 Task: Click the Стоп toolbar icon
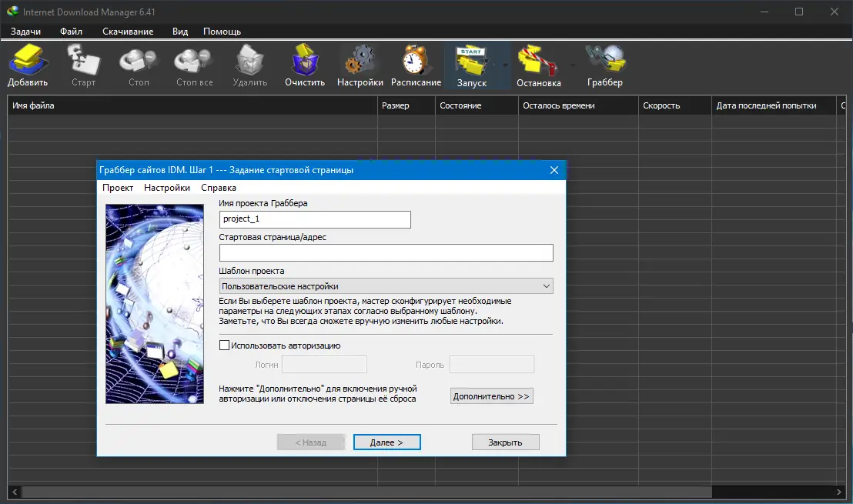138,61
